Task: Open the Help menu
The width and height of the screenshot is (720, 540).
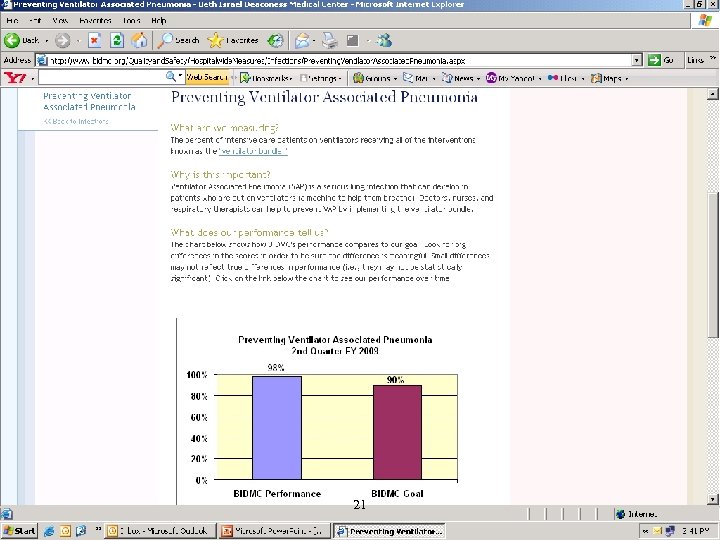Action: click(x=158, y=21)
